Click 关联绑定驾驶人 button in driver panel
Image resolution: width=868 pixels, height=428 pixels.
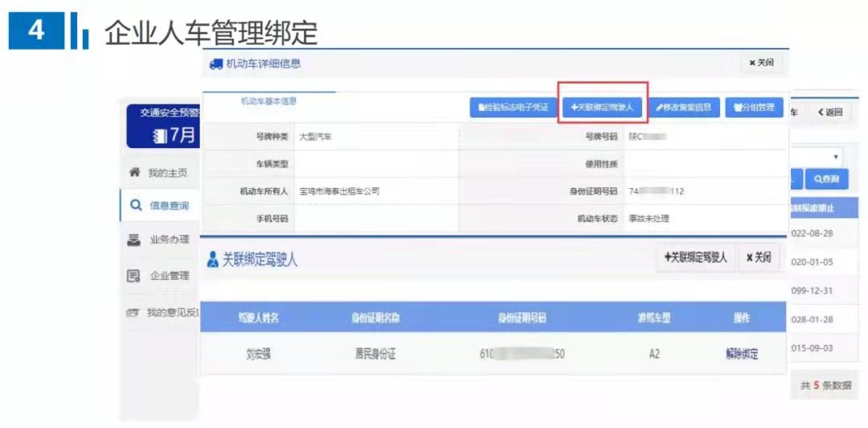coord(696,257)
